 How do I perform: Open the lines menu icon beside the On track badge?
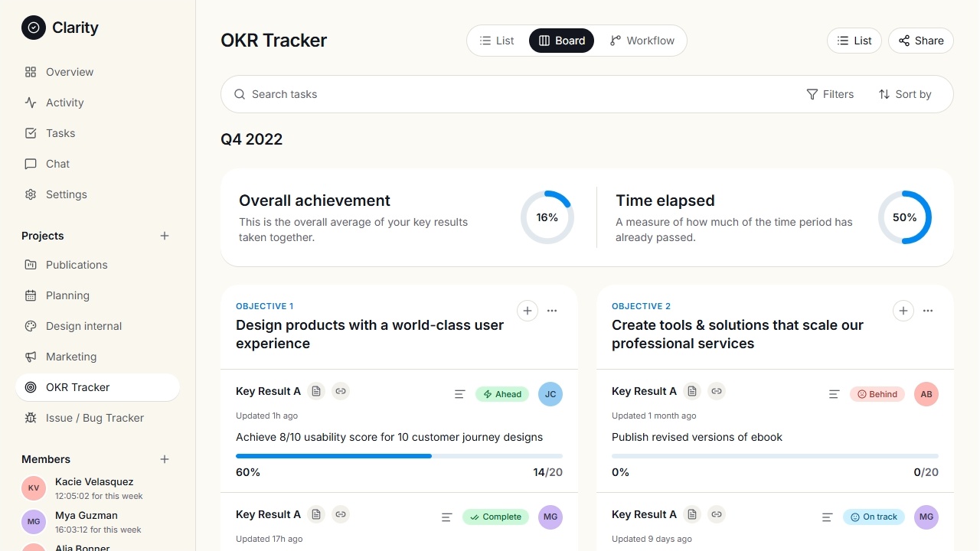click(x=828, y=517)
